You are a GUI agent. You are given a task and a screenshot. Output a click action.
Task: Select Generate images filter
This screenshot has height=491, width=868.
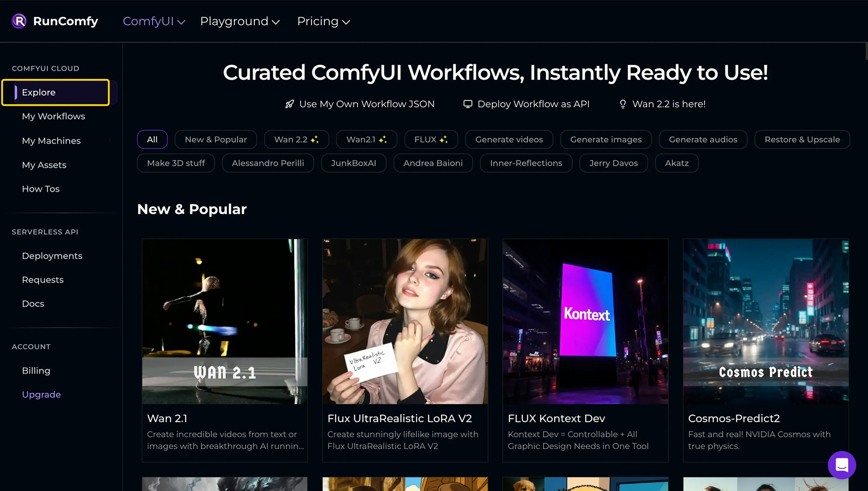coord(606,139)
